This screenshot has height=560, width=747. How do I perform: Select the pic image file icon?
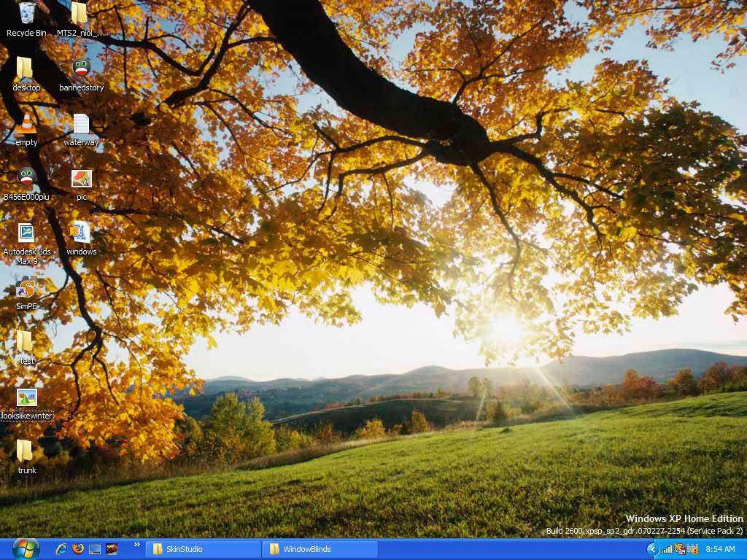point(81,179)
